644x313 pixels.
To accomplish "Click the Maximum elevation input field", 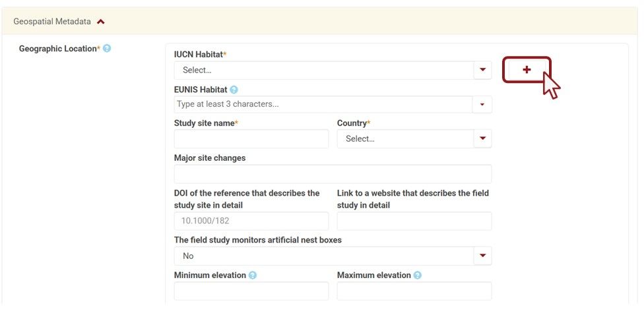I will pyautogui.click(x=414, y=291).
